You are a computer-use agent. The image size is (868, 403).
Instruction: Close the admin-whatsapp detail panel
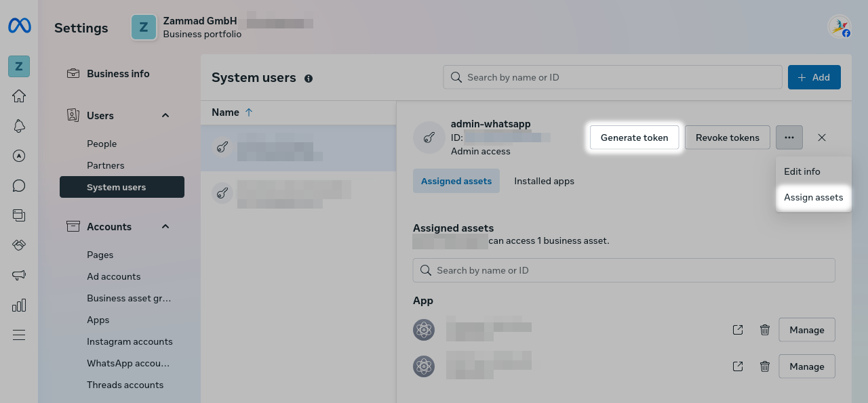point(822,137)
